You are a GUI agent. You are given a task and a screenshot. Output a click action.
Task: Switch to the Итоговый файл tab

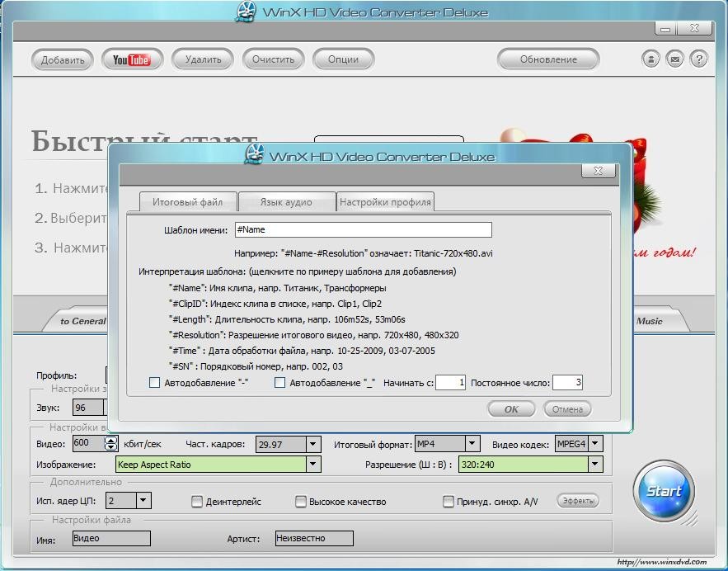[x=188, y=202]
